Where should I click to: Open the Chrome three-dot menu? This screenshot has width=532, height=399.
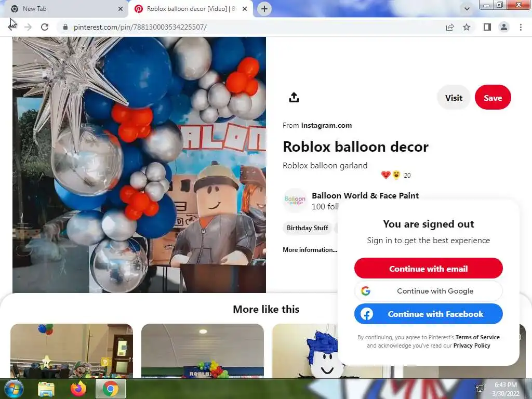pyautogui.click(x=521, y=27)
